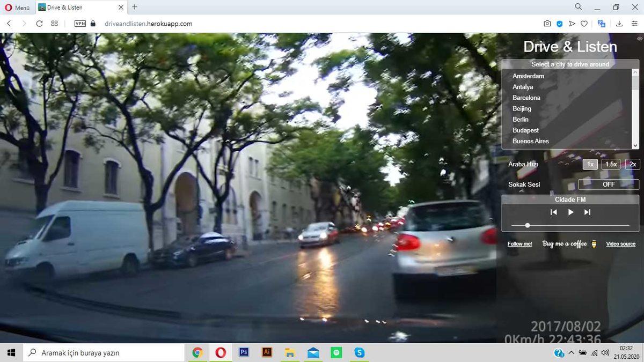Click the Follow me! link
Image resolution: width=644 pixels, height=362 pixels.
(519, 244)
